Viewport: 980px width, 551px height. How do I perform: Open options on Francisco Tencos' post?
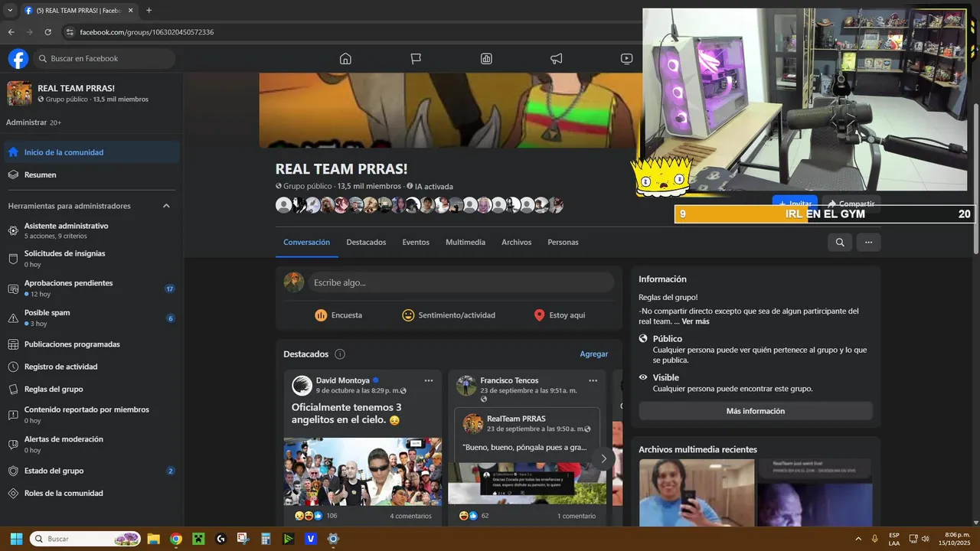(x=593, y=380)
